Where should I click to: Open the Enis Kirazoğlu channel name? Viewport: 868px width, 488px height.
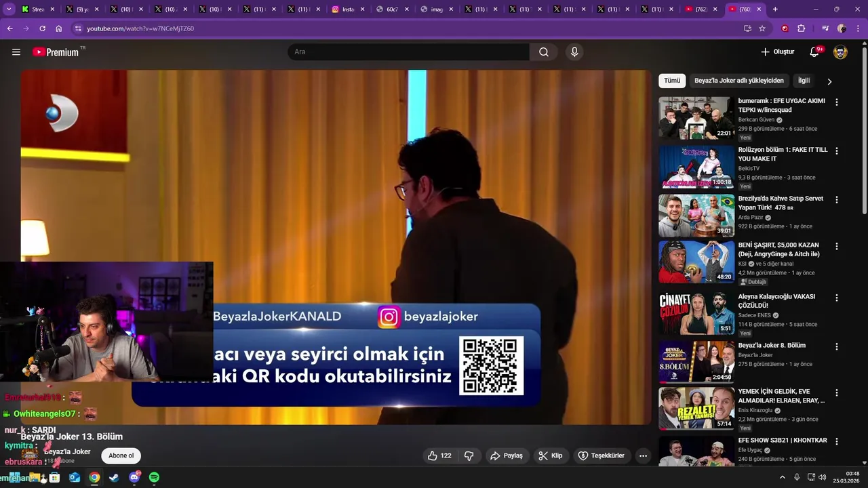[x=757, y=410]
